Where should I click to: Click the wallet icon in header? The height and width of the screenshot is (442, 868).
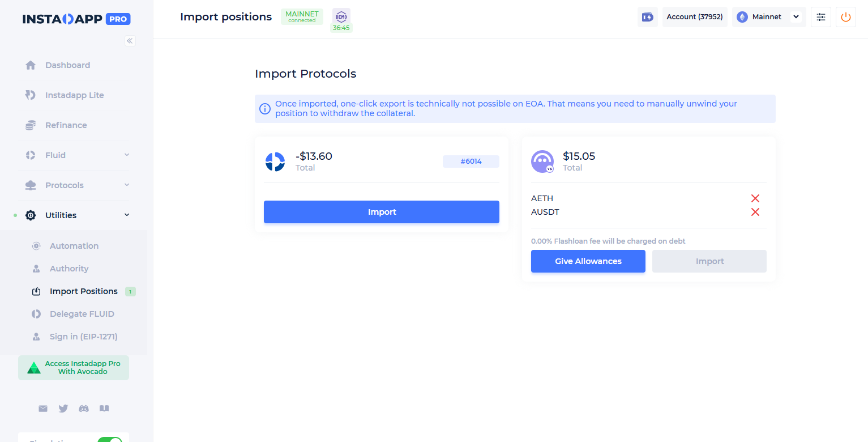pyautogui.click(x=647, y=17)
